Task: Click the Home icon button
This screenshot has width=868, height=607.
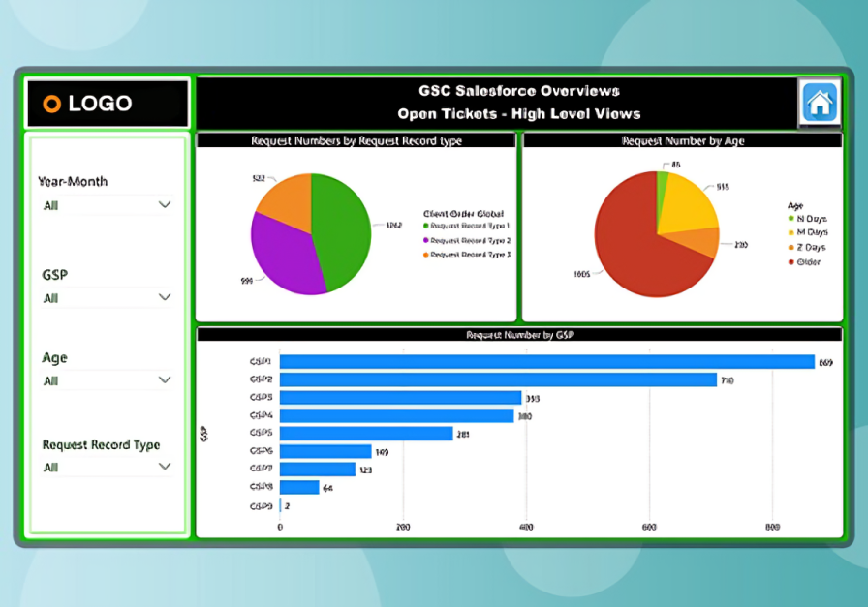Action: point(820,102)
